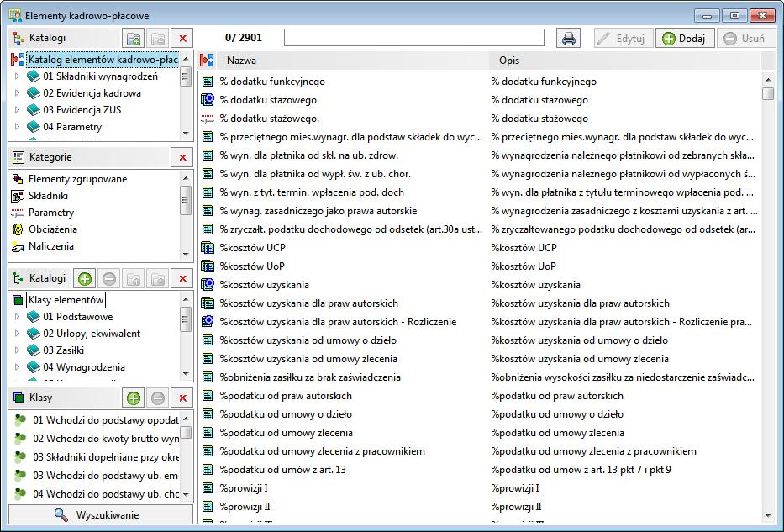This screenshot has height=532, width=784.
Task: Click icon of % dodatku funkcyjnego row
Action: click(x=208, y=82)
